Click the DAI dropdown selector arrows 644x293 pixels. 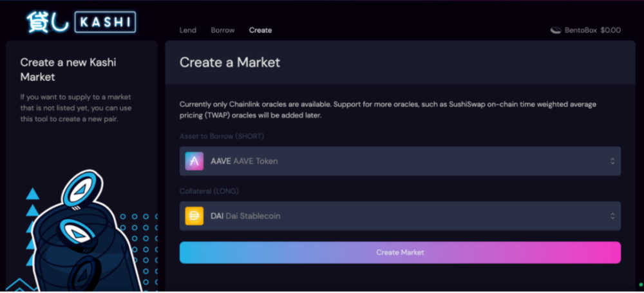coord(612,216)
